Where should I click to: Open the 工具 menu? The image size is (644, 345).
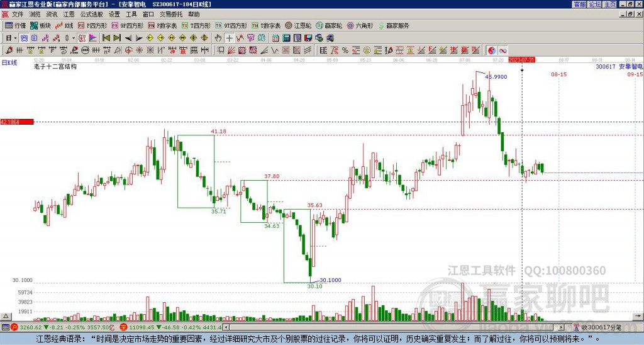[131, 14]
